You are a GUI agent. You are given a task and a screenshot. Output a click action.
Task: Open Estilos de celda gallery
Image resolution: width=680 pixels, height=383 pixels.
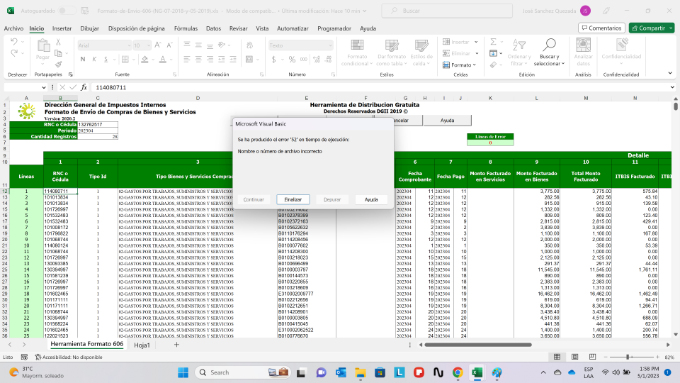[x=422, y=52]
